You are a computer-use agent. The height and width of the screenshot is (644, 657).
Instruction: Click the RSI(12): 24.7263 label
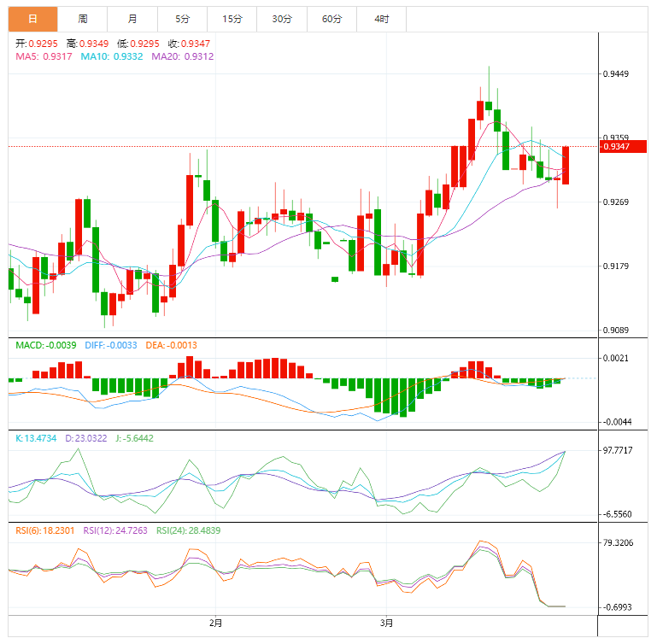(x=115, y=530)
